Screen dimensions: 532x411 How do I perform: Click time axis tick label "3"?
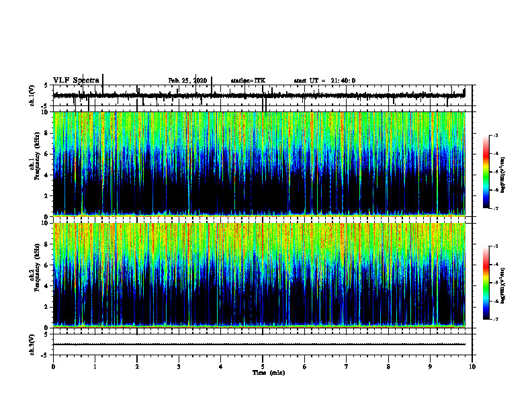pos(179,367)
